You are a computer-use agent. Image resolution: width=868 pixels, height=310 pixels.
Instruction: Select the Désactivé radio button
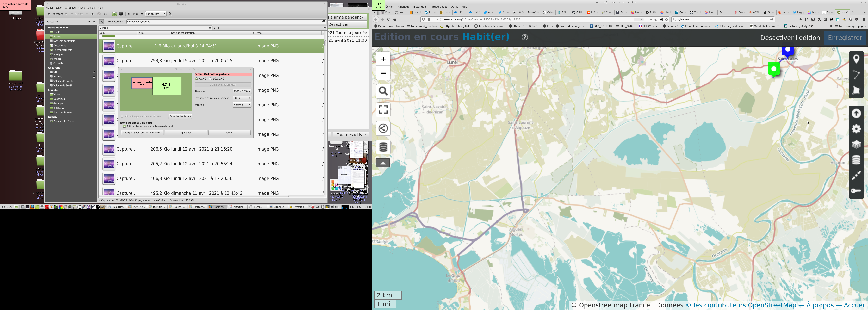(211, 79)
